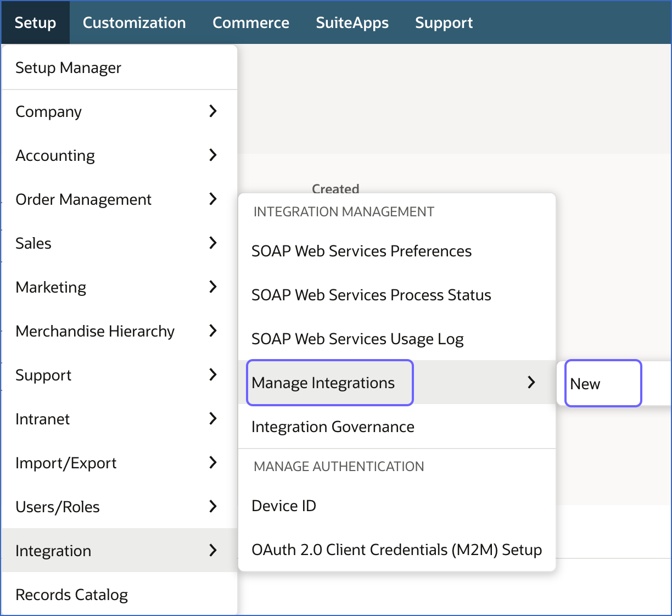This screenshot has width=672, height=616.
Task: Open the Marketing submenu
Action: click(x=51, y=287)
